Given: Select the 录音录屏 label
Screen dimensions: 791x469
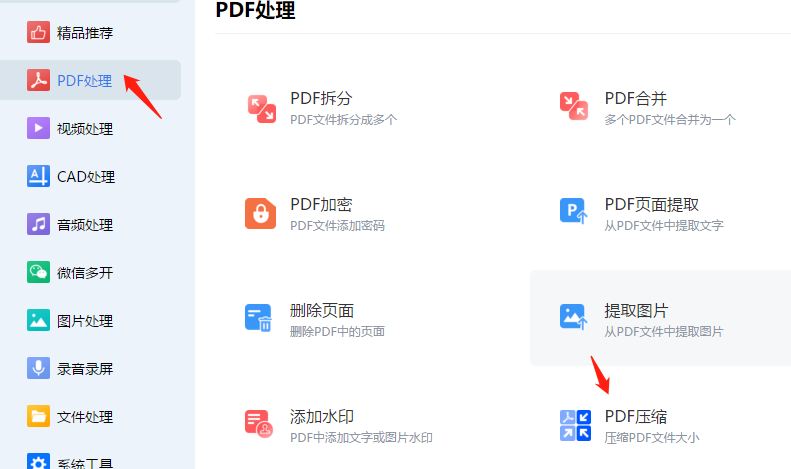Looking at the screenshot, I should point(85,369).
